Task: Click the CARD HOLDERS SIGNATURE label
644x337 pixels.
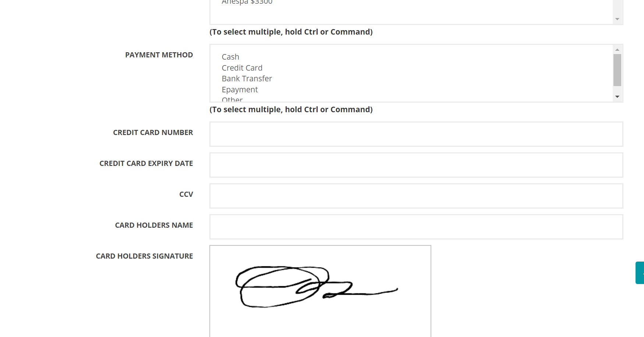Action: [144, 256]
